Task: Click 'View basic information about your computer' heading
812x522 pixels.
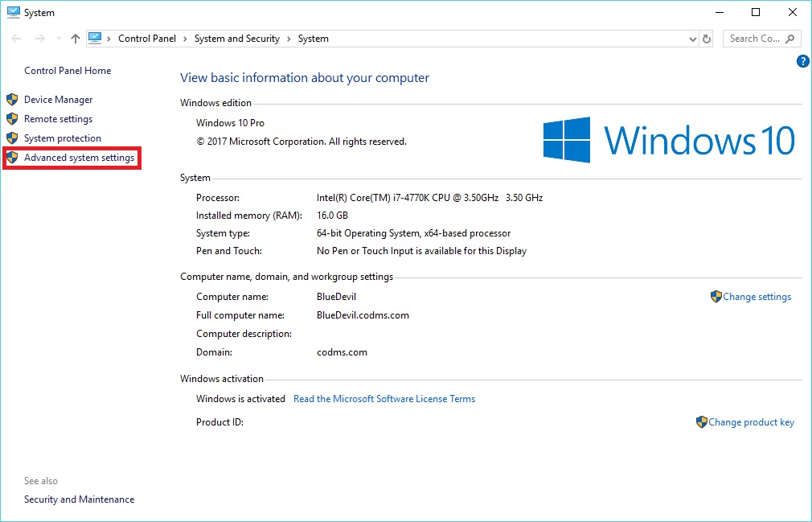Action: tap(305, 78)
